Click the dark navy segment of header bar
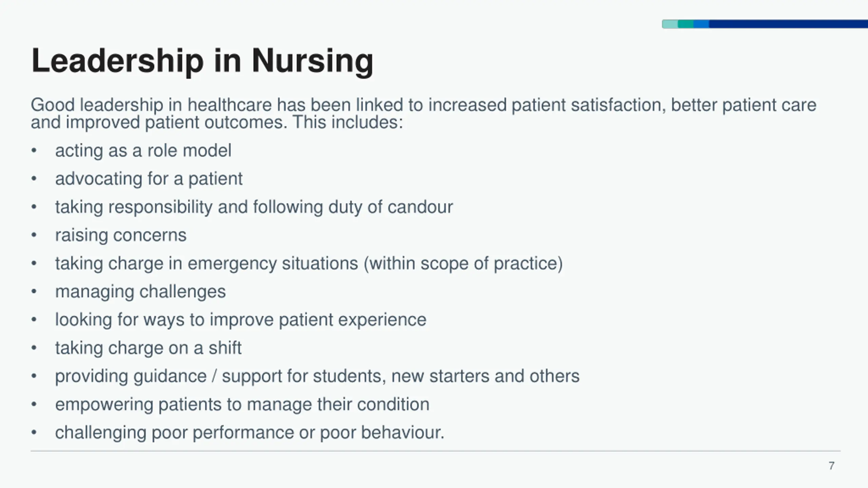The image size is (868, 488). (788, 24)
